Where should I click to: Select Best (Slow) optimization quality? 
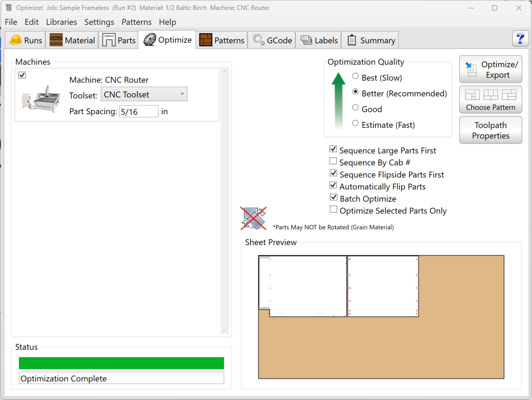356,77
